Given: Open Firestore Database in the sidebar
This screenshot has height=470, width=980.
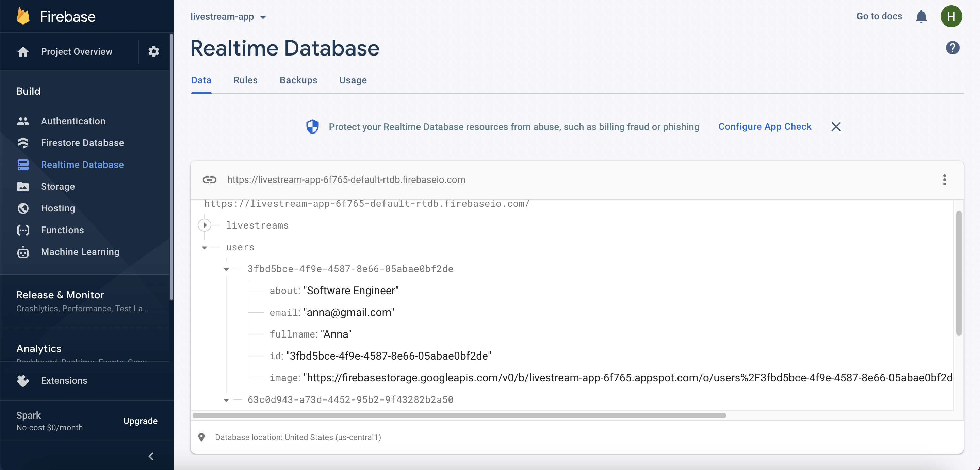Looking at the screenshot, I should [x=82, y=143].
